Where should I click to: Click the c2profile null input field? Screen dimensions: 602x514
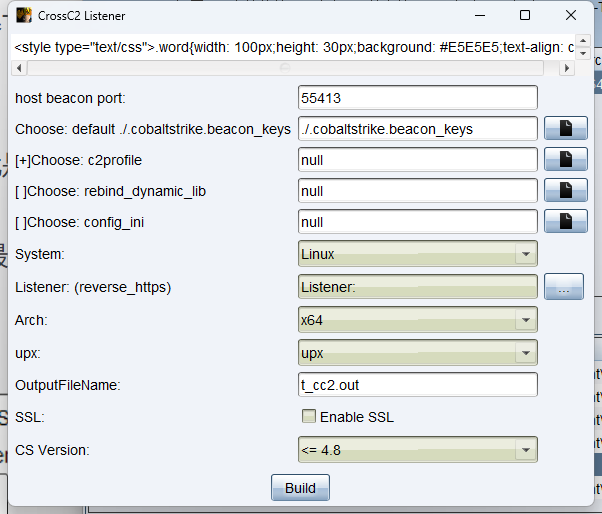pos(418,160)
